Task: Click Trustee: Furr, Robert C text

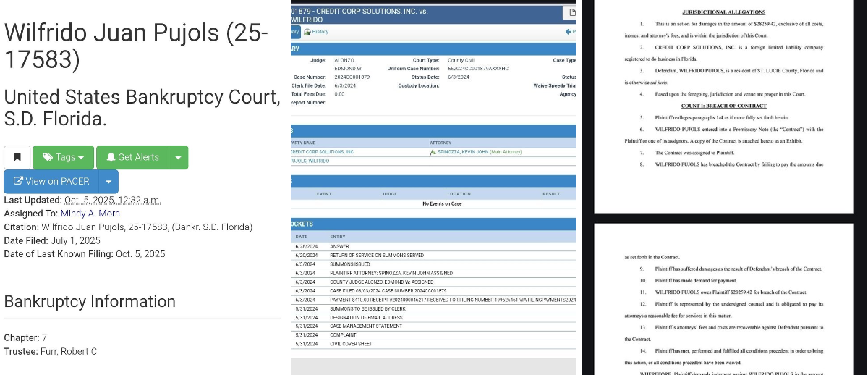Action: click(51, 351)
